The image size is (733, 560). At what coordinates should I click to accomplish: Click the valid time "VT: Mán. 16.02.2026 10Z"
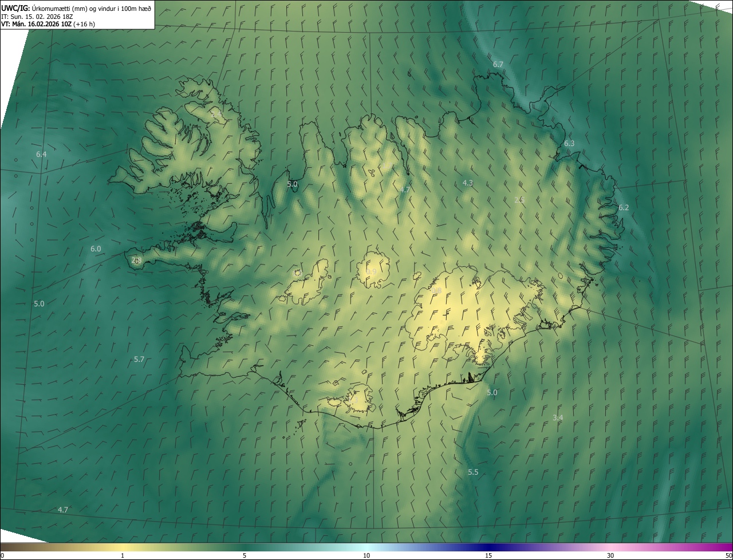(36, 24)
